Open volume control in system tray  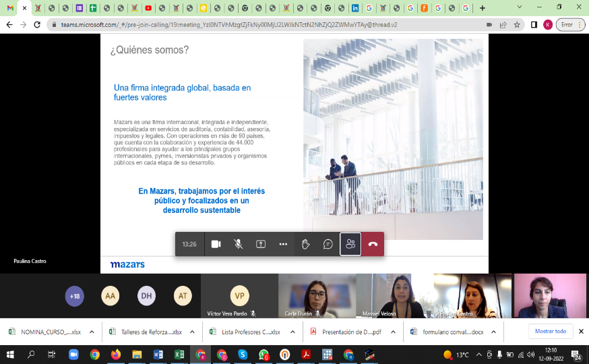(x=530, y=355)
